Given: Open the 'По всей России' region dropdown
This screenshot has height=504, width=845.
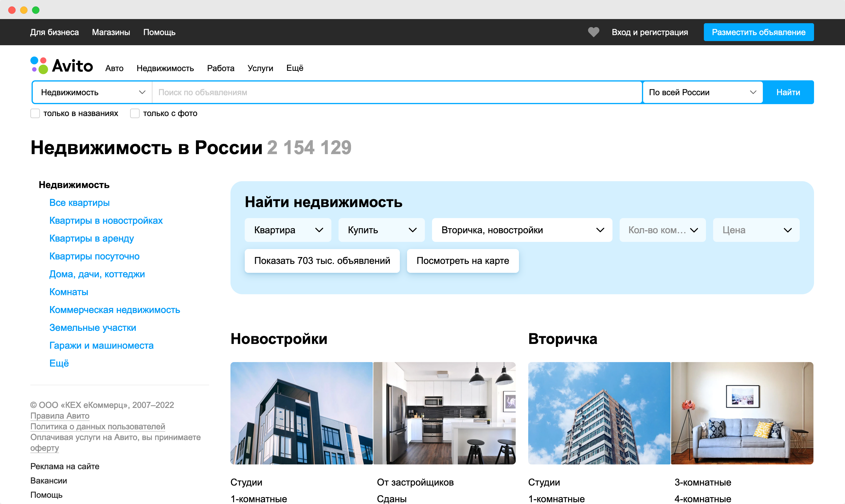Looking at the screenshot, I should coord(702,92).
